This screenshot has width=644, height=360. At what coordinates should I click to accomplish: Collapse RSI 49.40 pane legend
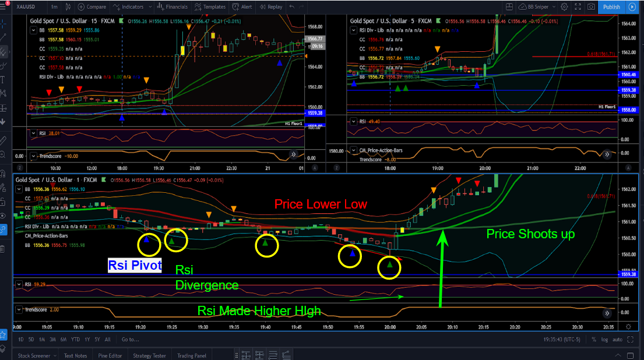pos(353,122)
